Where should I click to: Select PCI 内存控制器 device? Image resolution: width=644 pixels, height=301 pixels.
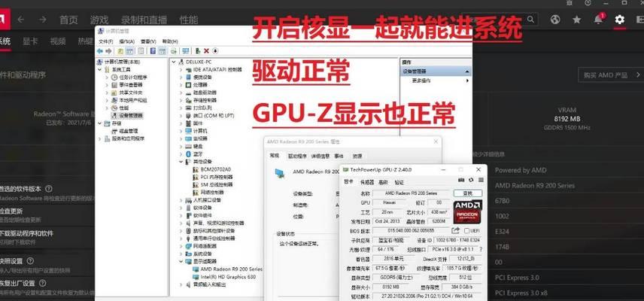click(x=217, y=177)
